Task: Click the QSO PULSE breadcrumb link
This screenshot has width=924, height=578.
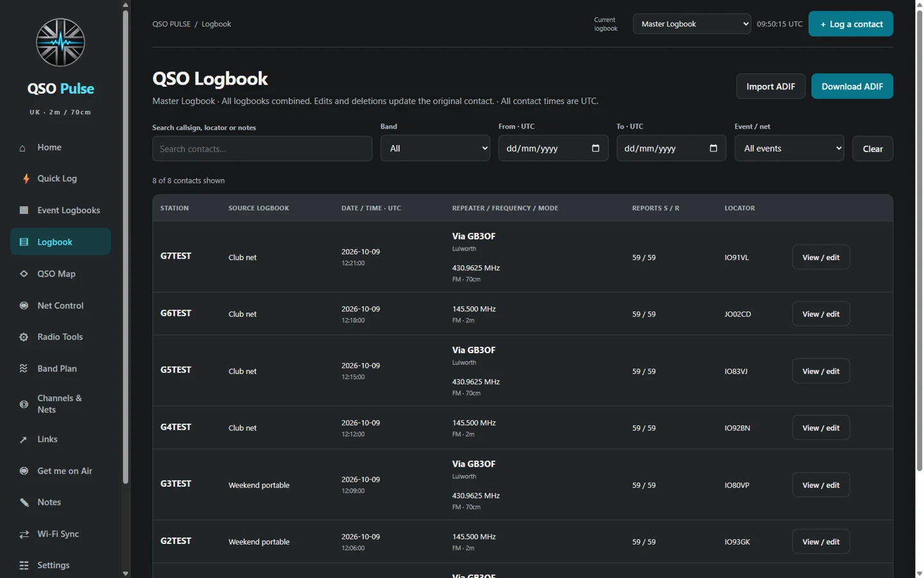Action: 171,24
